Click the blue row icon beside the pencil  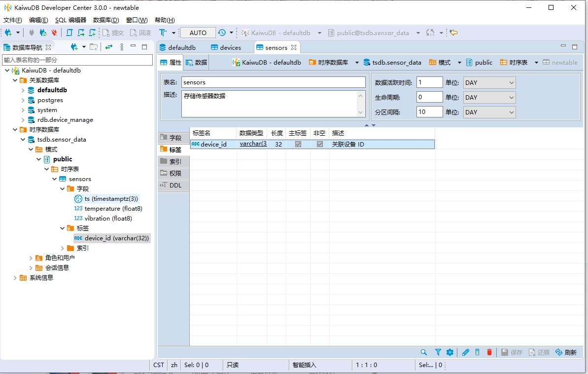(478, 352)
